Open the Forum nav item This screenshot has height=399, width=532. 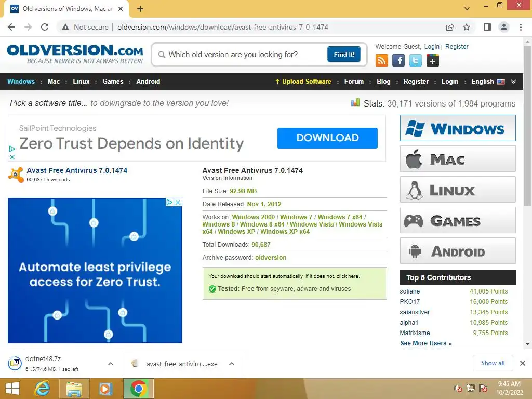point(354,82)
